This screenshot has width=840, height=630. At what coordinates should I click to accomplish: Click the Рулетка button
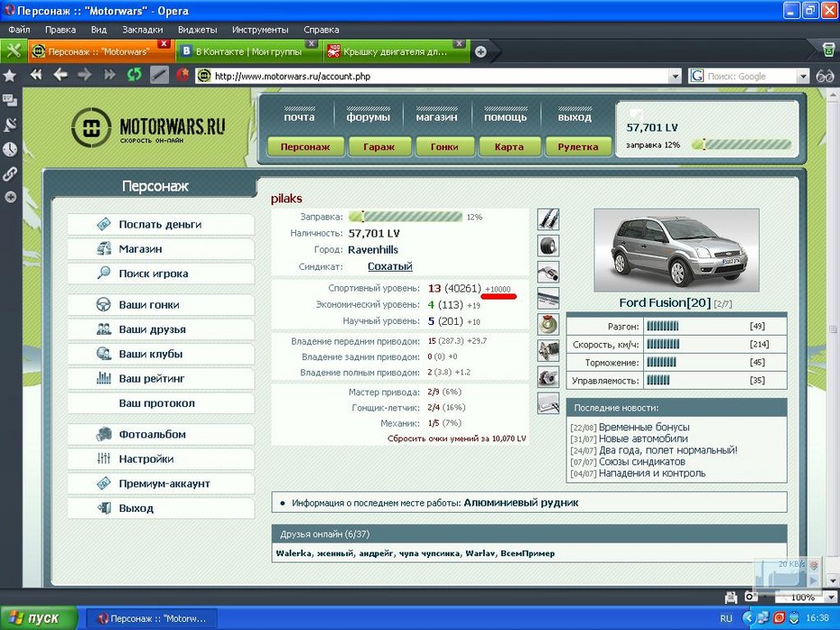578,146
